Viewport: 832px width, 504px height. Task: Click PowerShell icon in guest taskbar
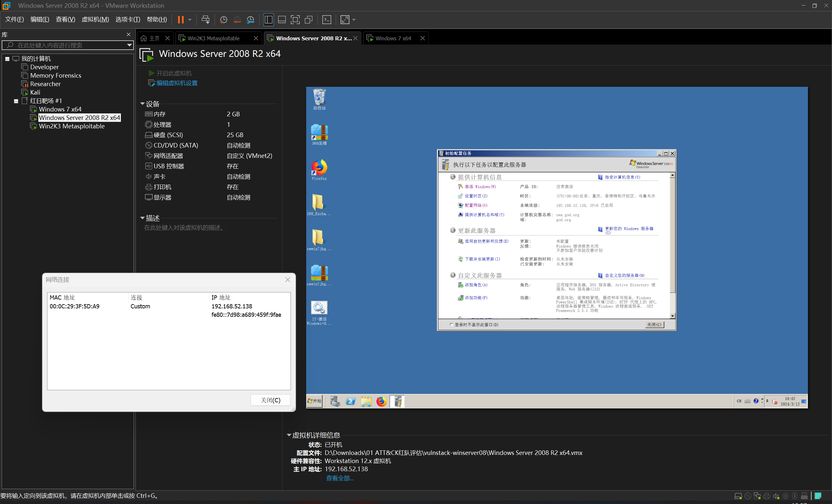[350, 401]
